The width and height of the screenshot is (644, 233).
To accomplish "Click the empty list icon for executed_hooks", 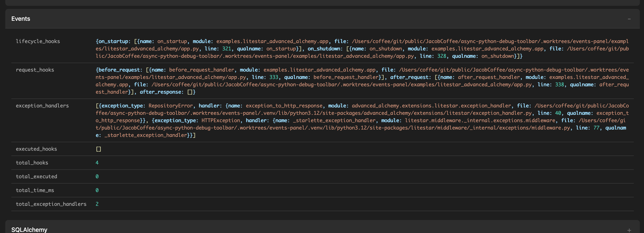I will click(99, 149).
